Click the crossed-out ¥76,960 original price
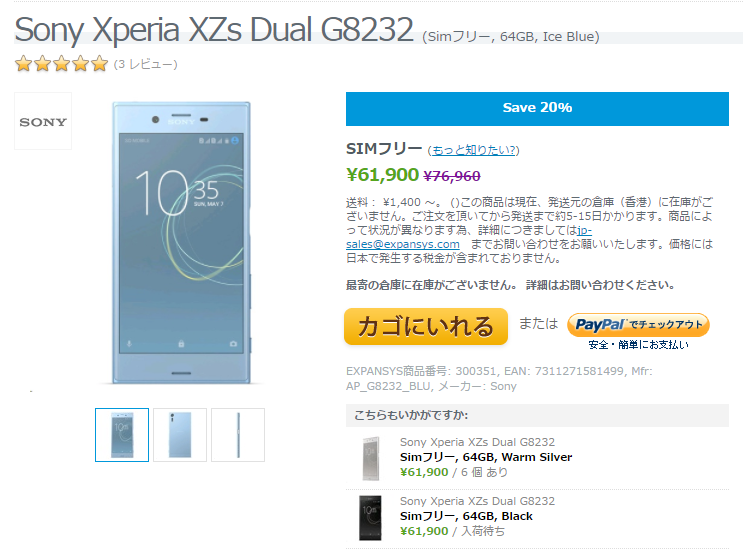This screenshot has height=557, width=743. 452,176
